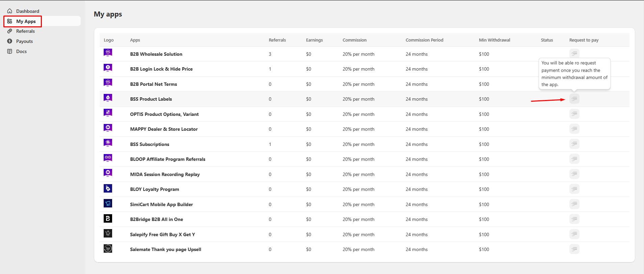Viewport: 644px width, 274px height.
Task: Click the Payouts dollar icon
Action: coord(10,41)
